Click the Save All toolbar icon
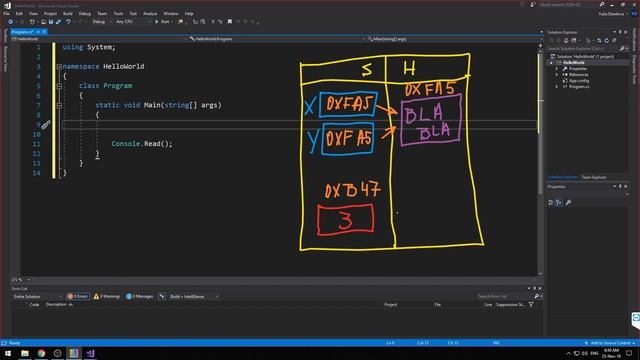This screenshot has width=640, height=360. [x=58, y=22]
